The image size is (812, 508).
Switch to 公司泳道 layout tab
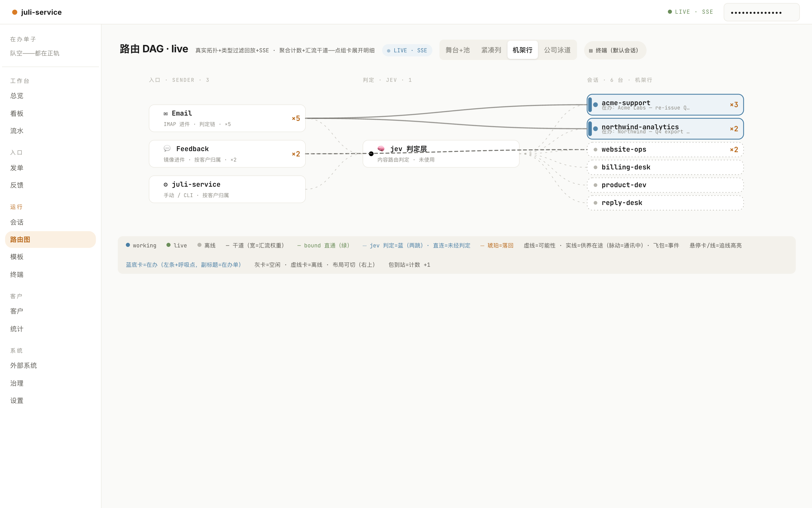[557, 50]
